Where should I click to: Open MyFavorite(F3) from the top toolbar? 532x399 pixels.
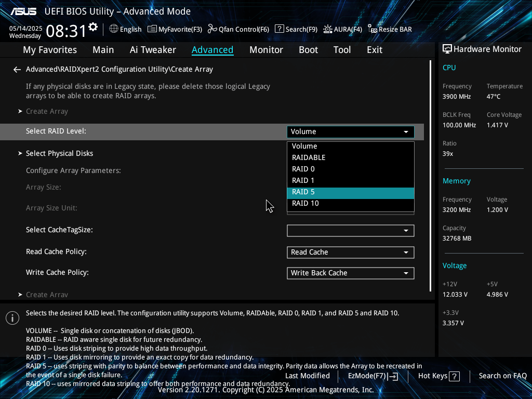click(175, 29)
